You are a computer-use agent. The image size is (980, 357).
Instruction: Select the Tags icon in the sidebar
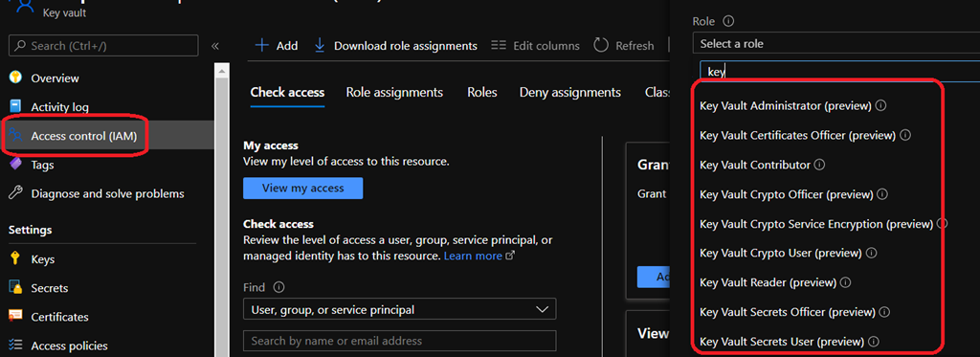[x=15, y=165]
